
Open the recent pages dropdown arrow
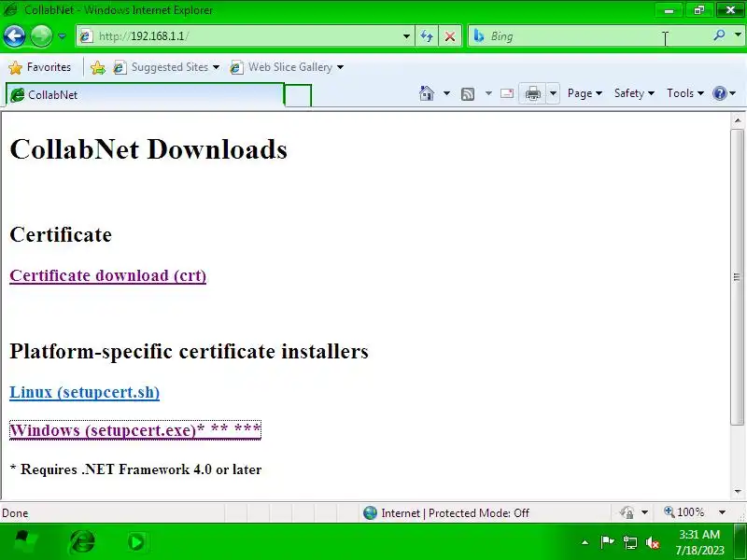(62, 36)
